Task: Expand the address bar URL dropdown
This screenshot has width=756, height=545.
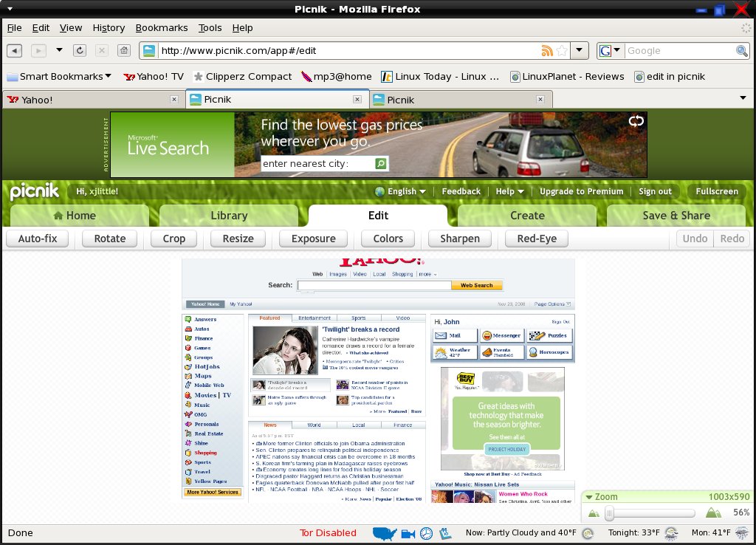Action: tap(579, 50)
